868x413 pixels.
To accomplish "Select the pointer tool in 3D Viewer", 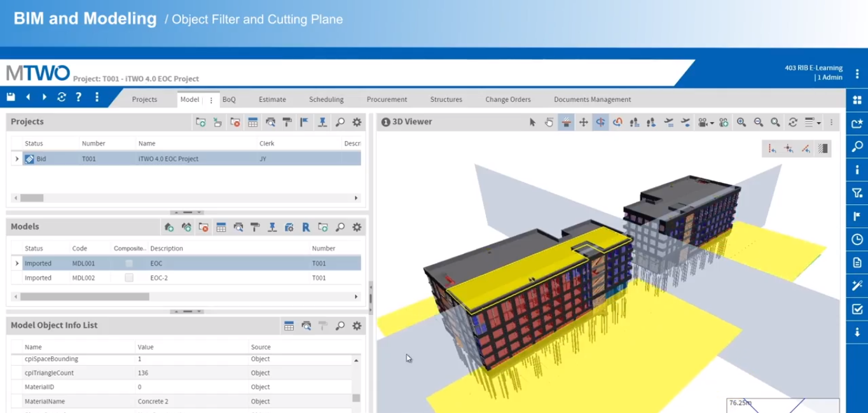I will coord(532,122).
